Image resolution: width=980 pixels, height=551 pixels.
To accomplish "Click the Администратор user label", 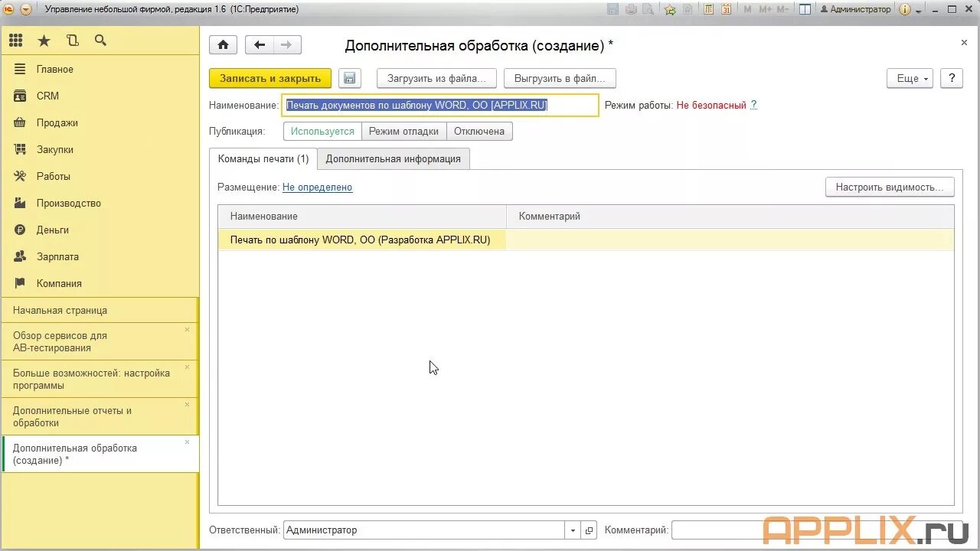I will click(x=856, y=9).
